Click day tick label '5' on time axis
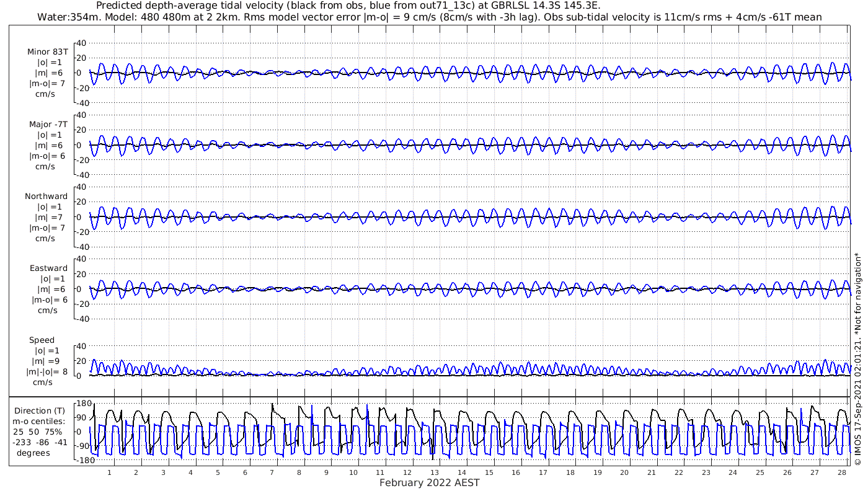The image size is (868, 496). [x=218, y=472]
